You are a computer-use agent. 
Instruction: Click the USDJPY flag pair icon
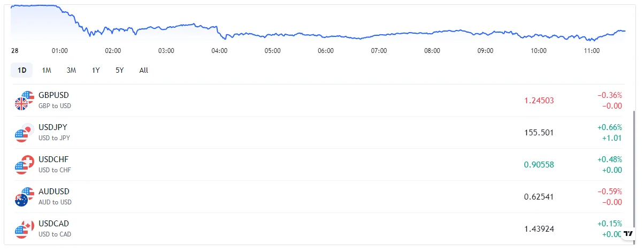(25, 132)
